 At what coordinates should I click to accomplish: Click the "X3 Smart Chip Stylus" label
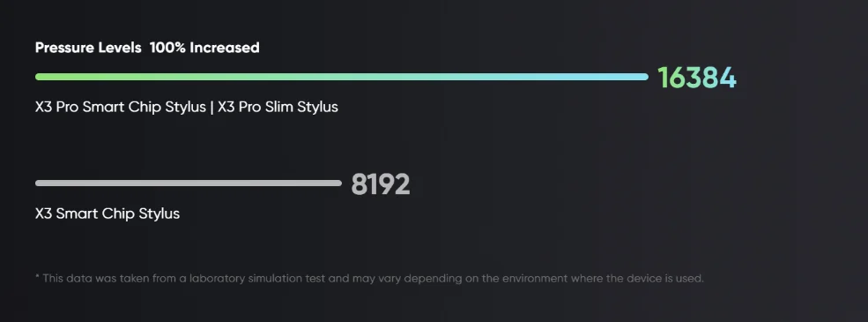[x=108, y=213]
